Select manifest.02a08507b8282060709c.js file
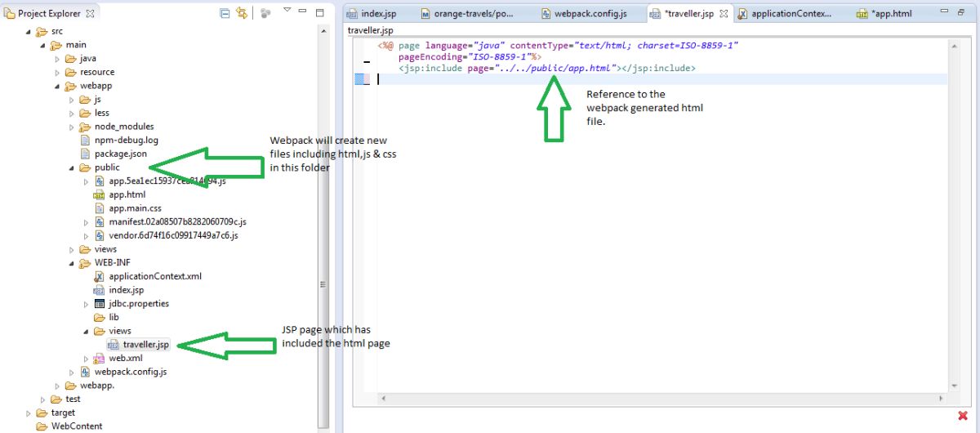Screen dimensions: 980x433 [x=170, y=222]
